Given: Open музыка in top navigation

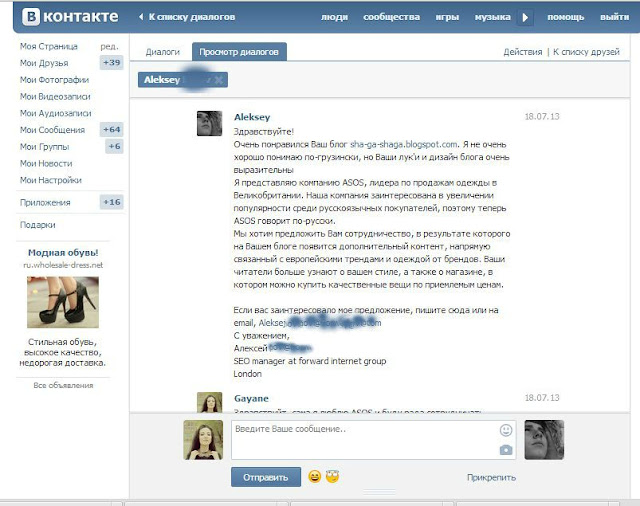Looking at the screenshot, I should 493,17.
